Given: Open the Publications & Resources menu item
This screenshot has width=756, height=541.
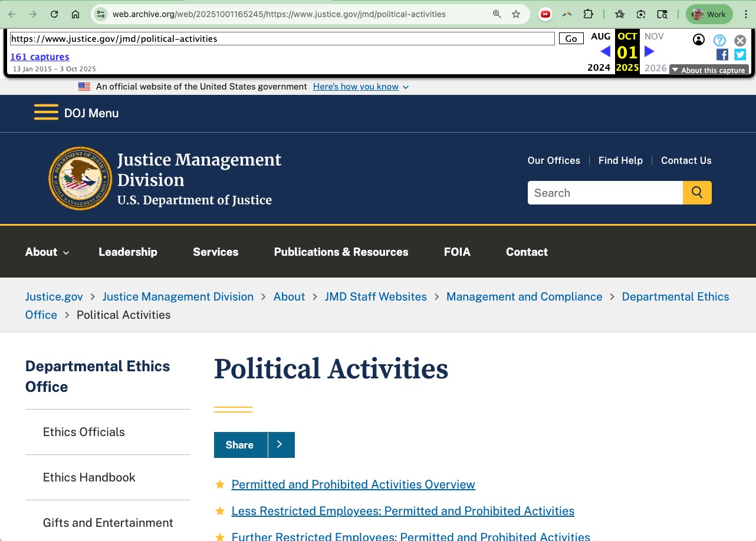Looking at the screenshot, I should 341,252.
